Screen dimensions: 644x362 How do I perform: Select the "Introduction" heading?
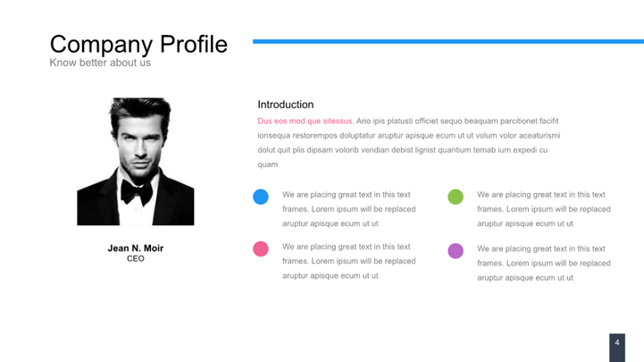click(286, 105)
